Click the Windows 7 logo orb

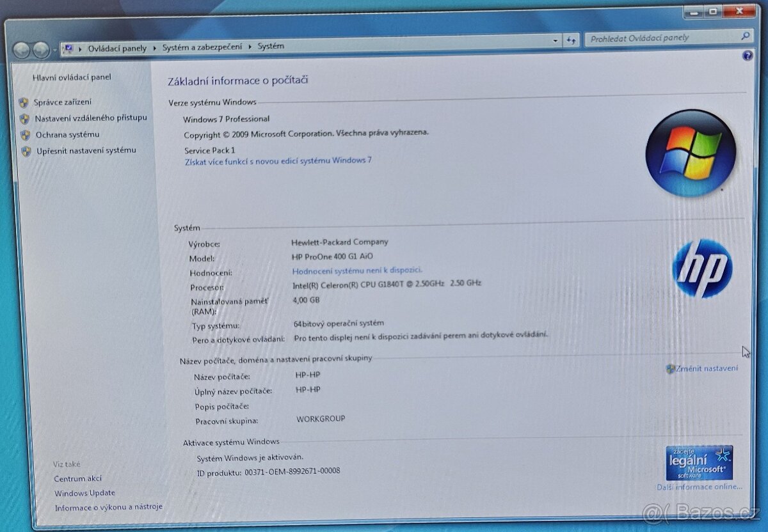click(691, 153)
